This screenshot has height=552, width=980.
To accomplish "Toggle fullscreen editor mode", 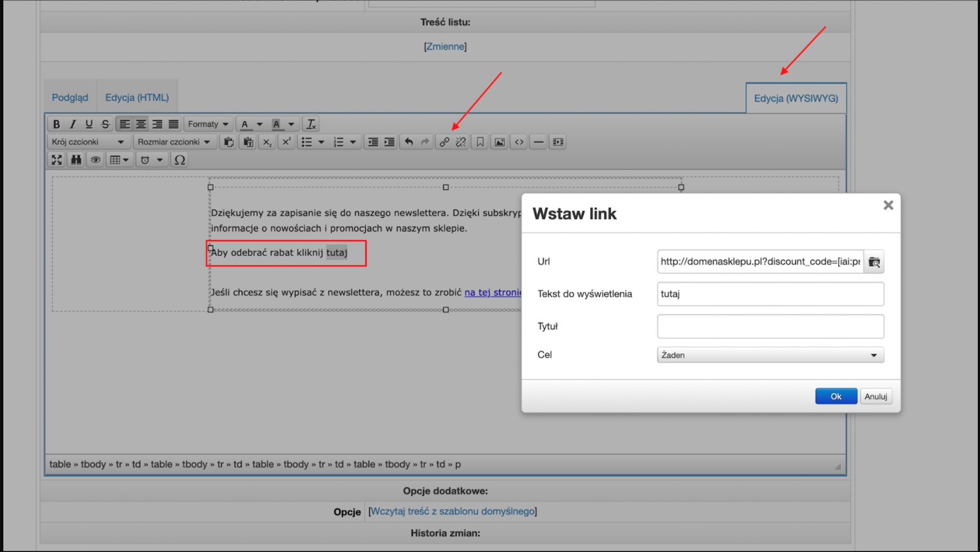I will click(56, 160).
